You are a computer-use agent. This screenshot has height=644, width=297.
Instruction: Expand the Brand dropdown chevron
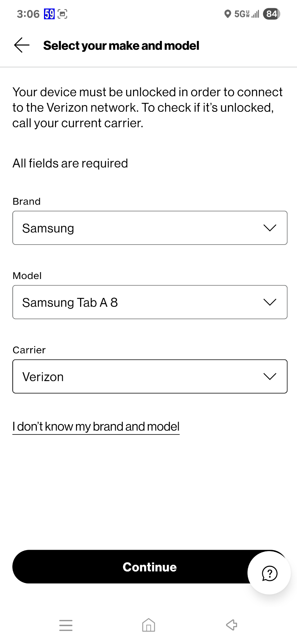pos(270,228)
